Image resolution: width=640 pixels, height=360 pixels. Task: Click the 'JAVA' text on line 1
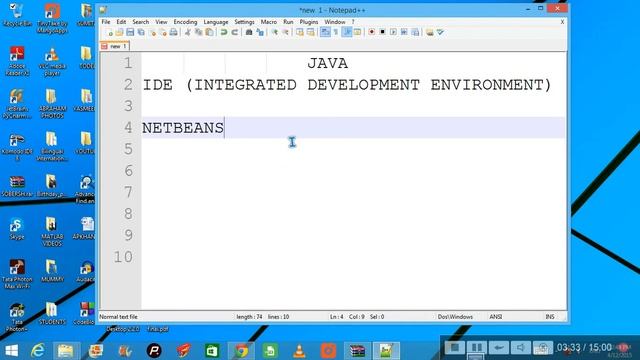pos(327,63)
